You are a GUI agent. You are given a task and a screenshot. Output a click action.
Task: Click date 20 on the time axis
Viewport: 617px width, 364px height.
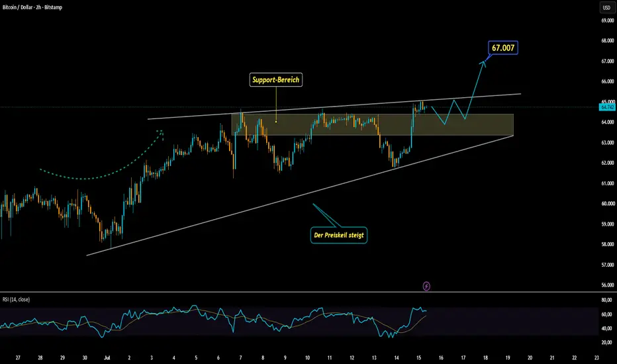point(530,357)
